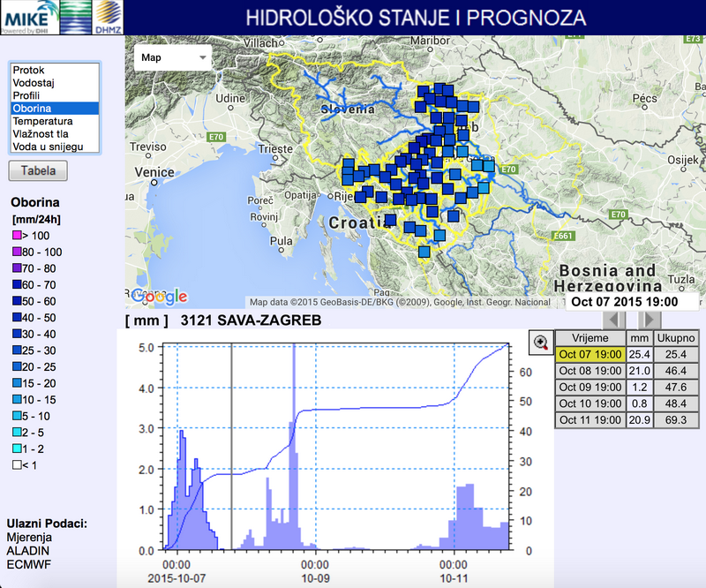Click the > 100 magenta legend swatch

tap(16, 236)
